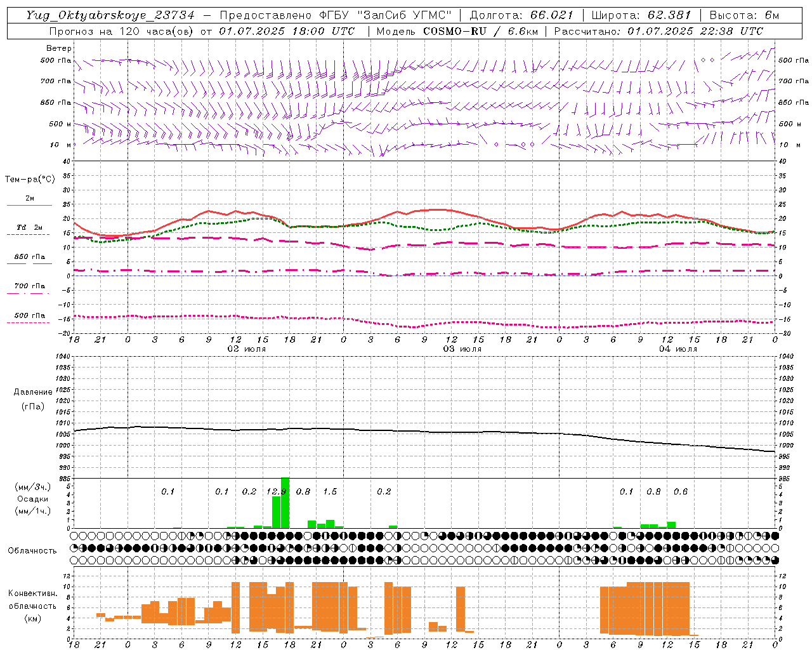This screenshot has width=812, height=650.
Task: Click the Ветер panel label
Action: click(59, 48)
